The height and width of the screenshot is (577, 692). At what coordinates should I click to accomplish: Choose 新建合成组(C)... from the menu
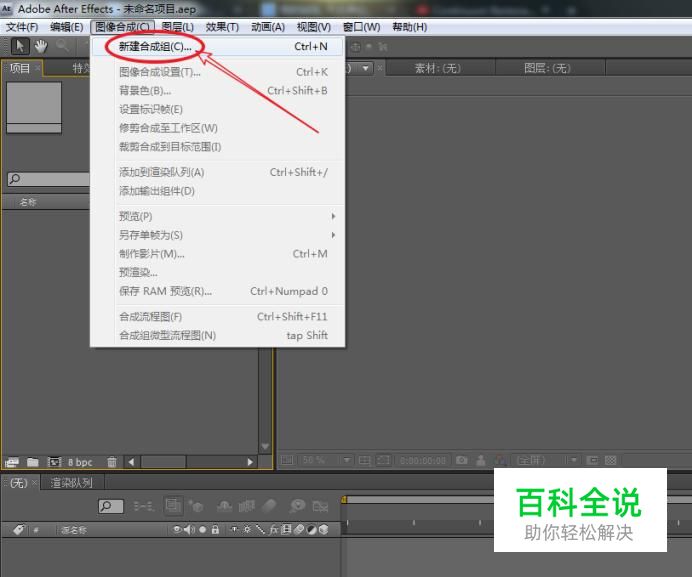[217, 46]
